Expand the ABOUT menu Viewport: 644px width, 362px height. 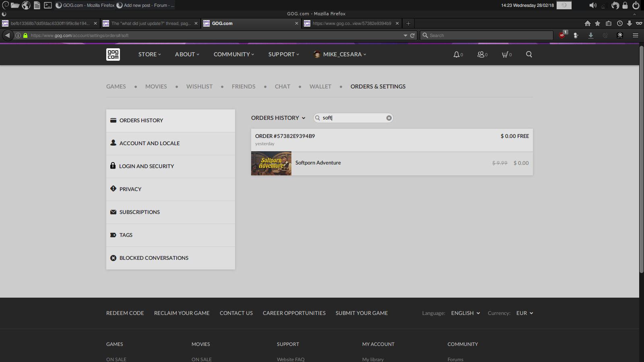pos(187,54)
